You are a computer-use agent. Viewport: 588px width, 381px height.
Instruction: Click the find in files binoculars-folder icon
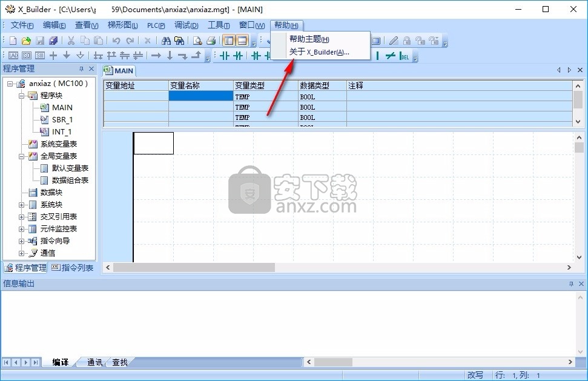point(179,41)
